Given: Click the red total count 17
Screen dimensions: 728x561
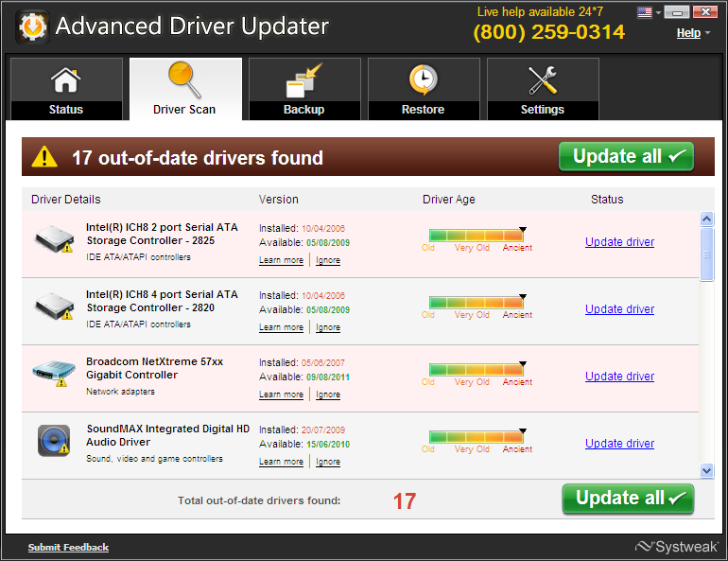Looking at the screenshot, I should click(405, 501).
